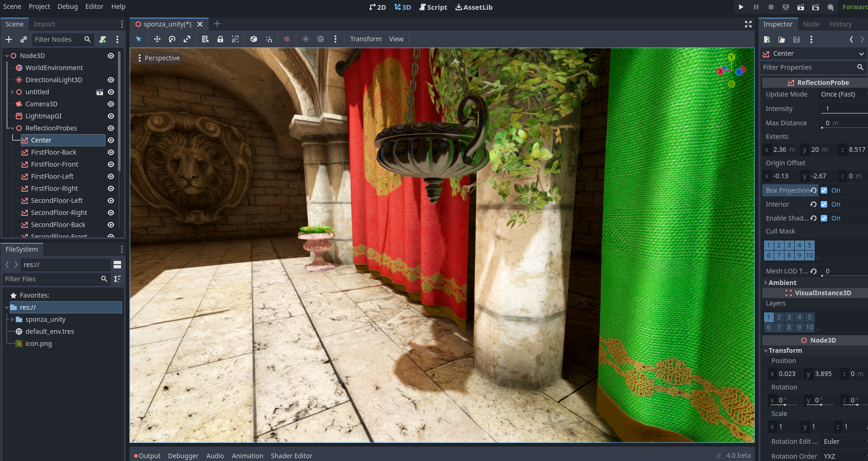
Task: Switch to the Import tab
Action: click(x=44, y=24)
